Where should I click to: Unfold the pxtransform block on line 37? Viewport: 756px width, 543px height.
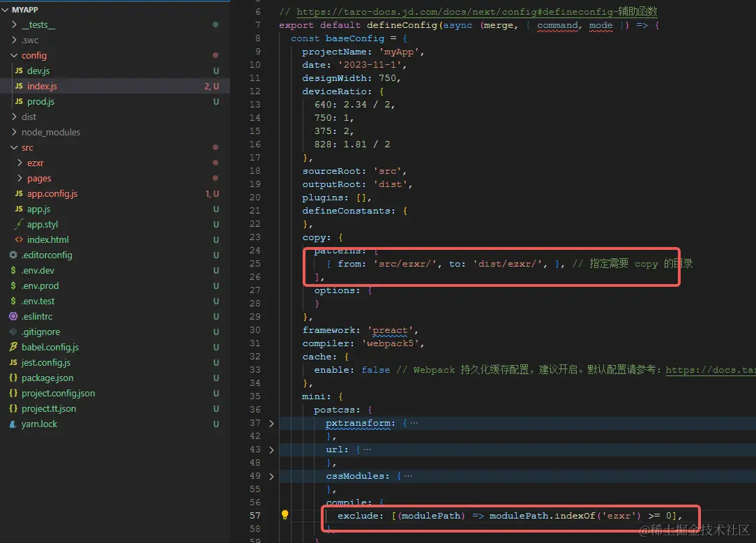click(271, 423)
